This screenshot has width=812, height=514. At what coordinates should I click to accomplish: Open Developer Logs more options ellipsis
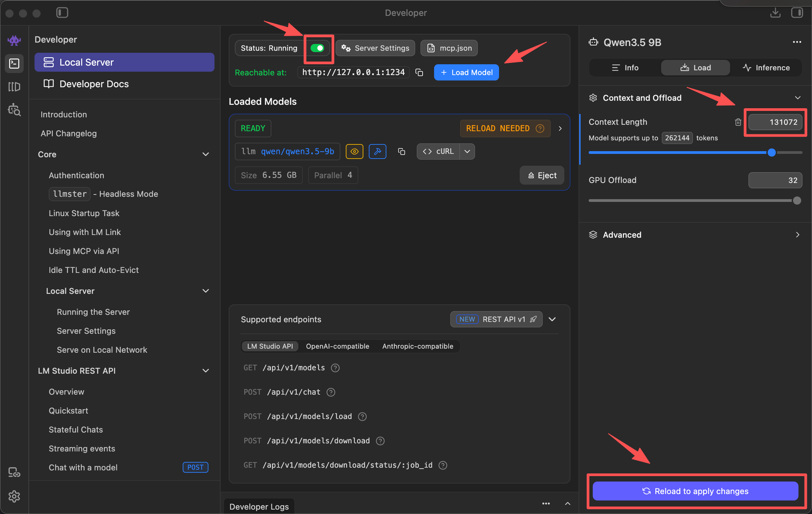pyautogui.click(x=546, y=504)
